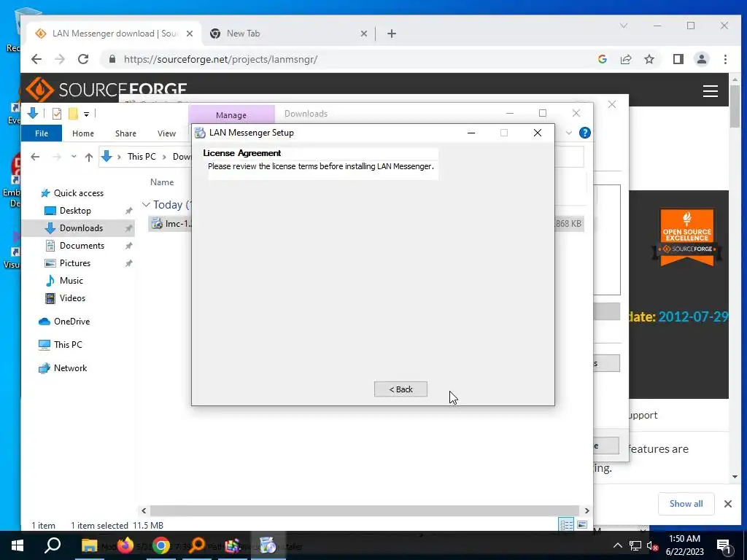The height and width of the screenshot is (560, 747).
Task: Click the blue download arrow icon in Explorer title bar
Action: pyautogui.click(x=33, y=113)
